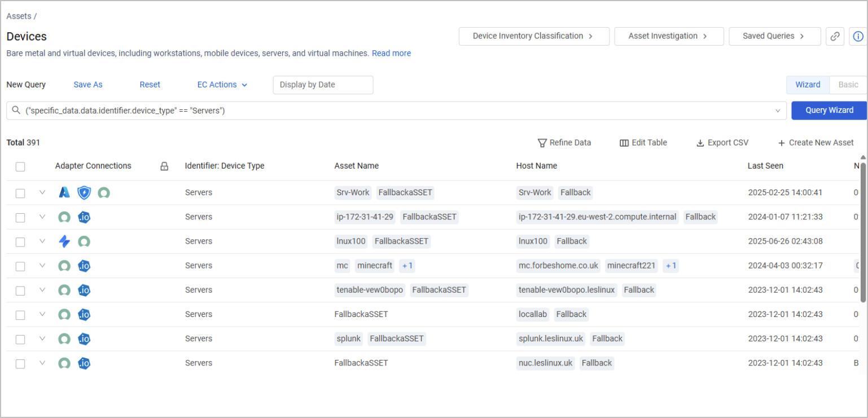Switch to the Basic query mode tab

tap(848, 85)
